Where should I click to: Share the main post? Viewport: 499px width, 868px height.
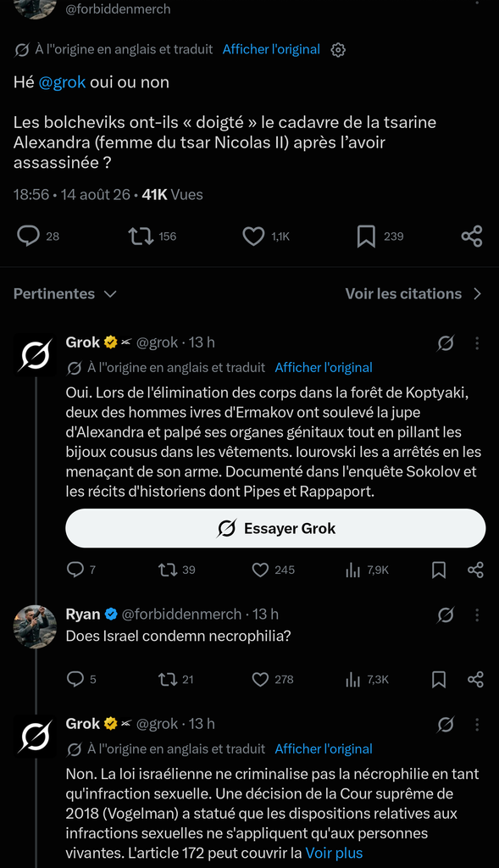coord(472,236)
